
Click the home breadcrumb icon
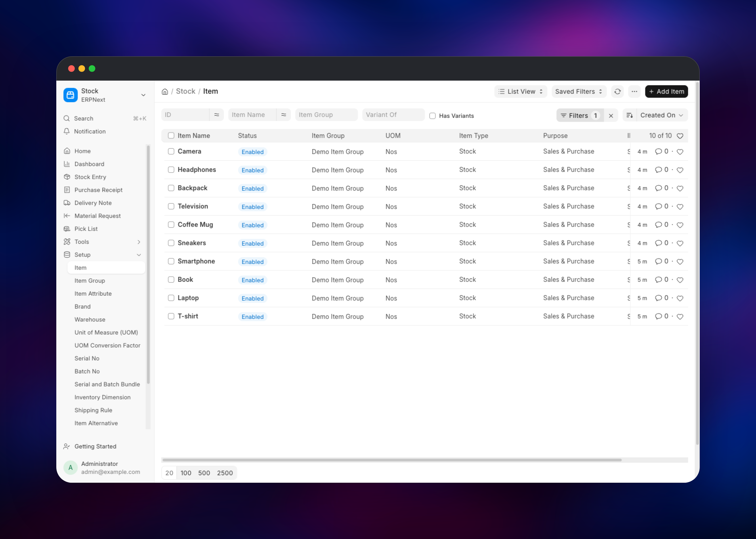[165, 92]
